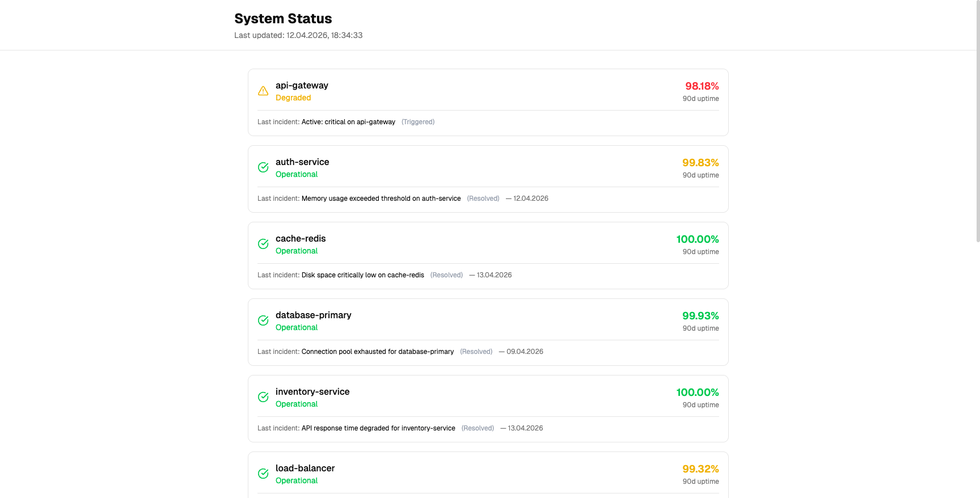Click the 98.18% uptime value
980x498 pixels.
pos(702,86)
